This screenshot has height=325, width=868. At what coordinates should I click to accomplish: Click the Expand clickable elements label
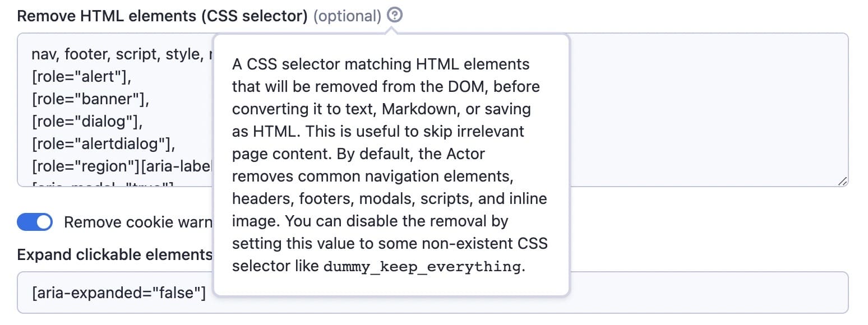[x=114, y=254]
